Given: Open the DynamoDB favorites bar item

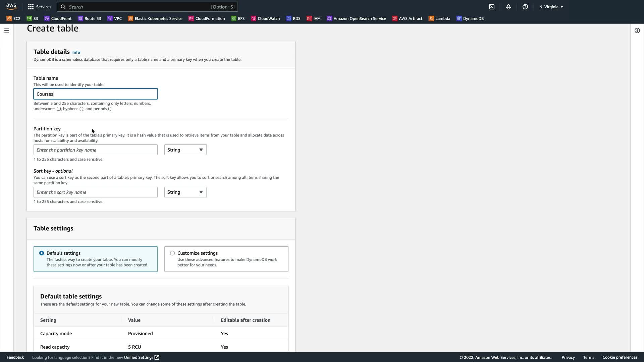Looking at the screenshot, I should click(x=470, y=18).
